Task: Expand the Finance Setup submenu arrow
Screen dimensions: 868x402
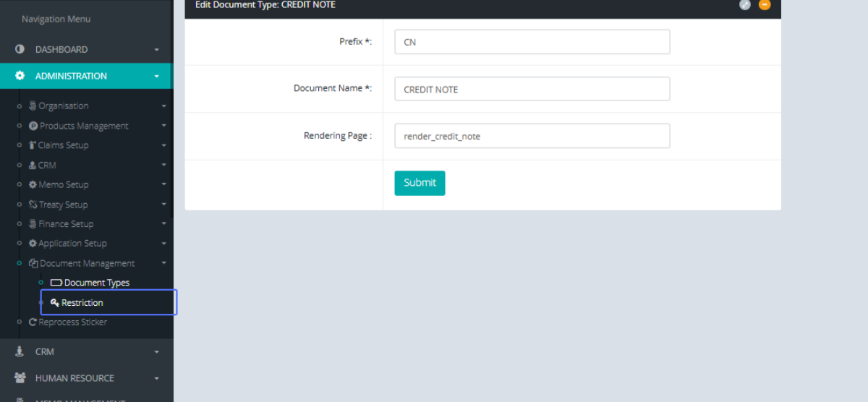Action: pos(164,224)
